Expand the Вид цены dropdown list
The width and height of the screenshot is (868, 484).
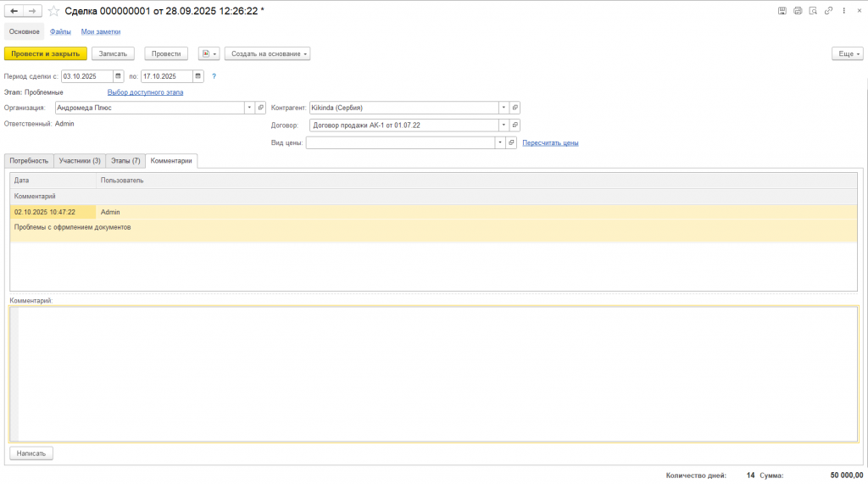pyautogui.click(x=500, y=143)
